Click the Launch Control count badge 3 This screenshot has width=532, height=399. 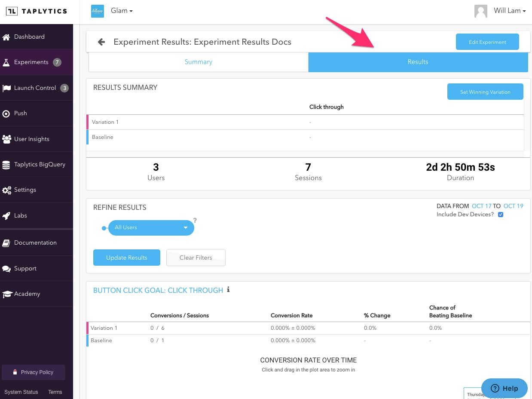[x=64, y=88]
